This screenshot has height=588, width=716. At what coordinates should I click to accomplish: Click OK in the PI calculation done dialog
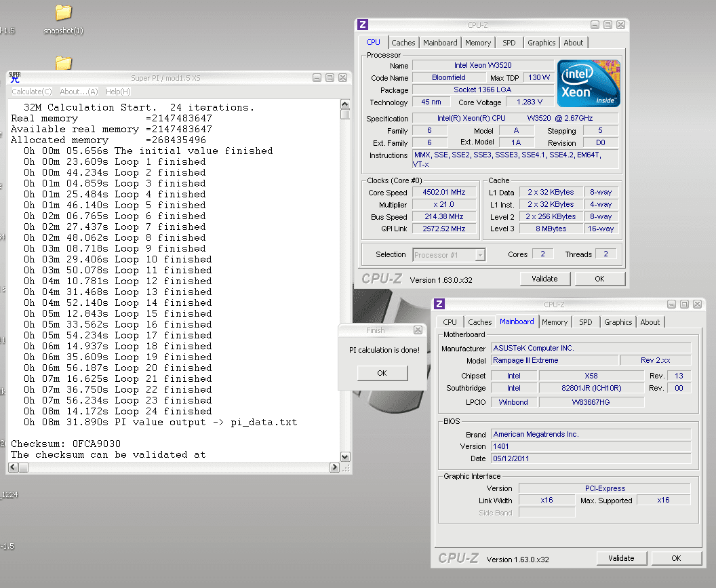coord(382,373)
